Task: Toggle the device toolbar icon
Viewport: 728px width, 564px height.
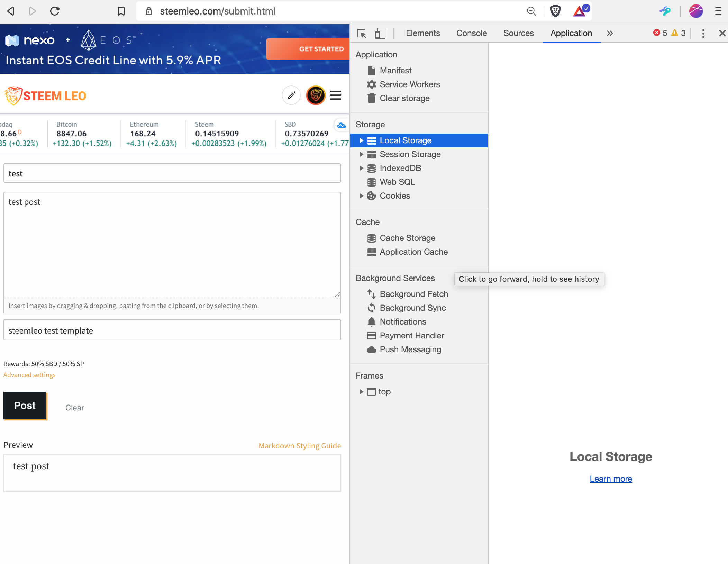Action: pos(380,33)
